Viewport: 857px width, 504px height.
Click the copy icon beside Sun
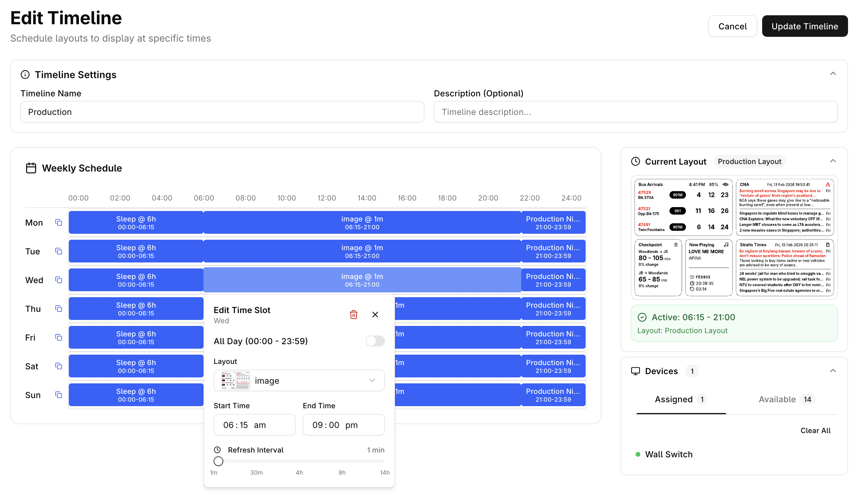[x=58, y=395]
